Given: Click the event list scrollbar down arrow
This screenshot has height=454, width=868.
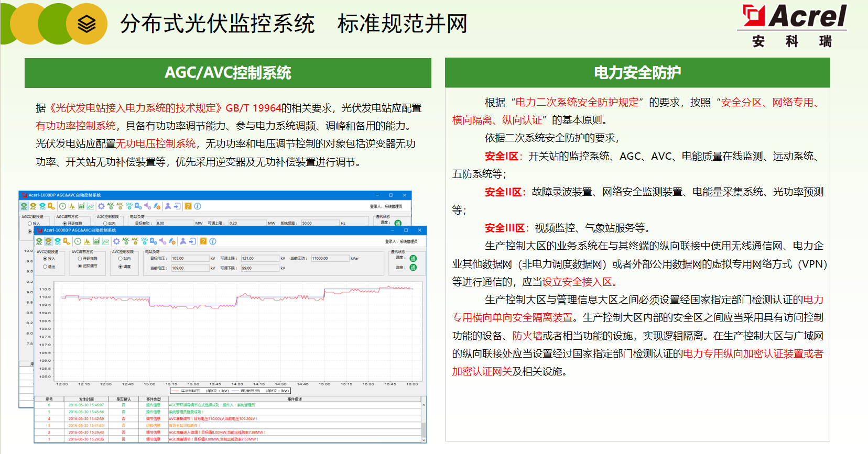Looking at the screenshot, I should (x=424, y=440).
